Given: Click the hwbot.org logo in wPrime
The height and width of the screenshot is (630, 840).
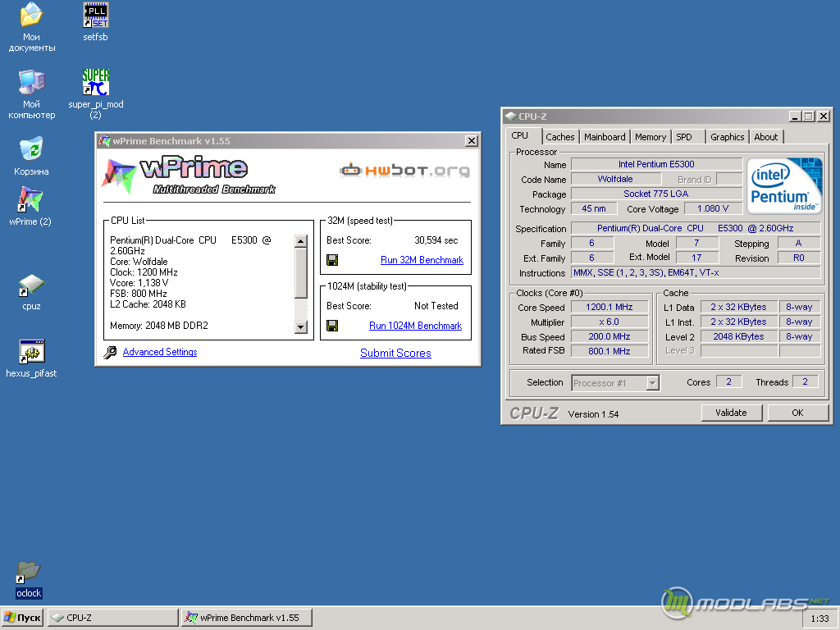Looking at the screenshot, I should pos(404,171).
